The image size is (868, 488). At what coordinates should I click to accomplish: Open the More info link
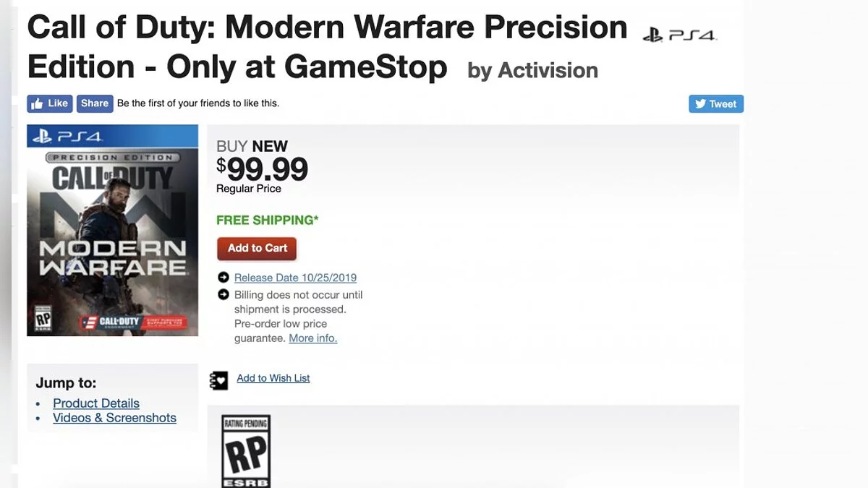pyautogui.click(x=312, y=338)
